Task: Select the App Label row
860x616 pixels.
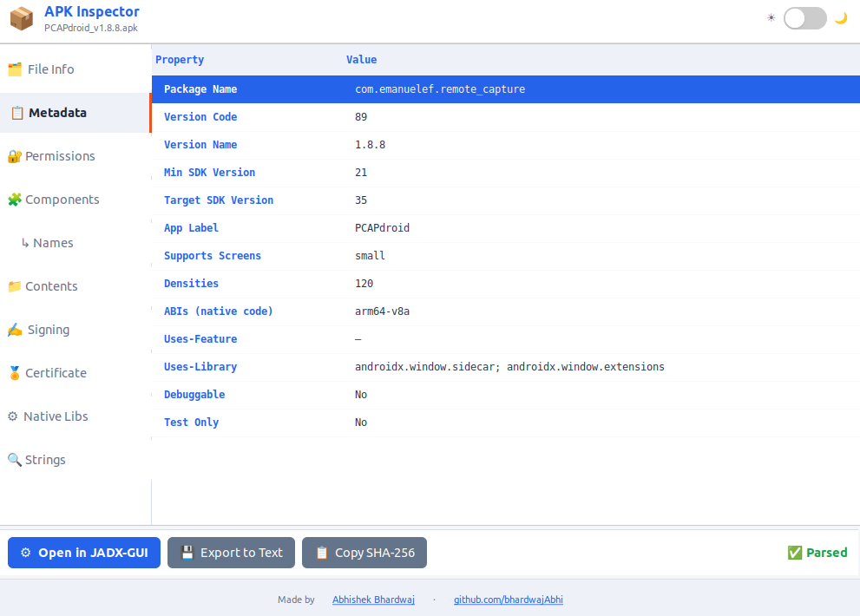Action: click(506, 228)
